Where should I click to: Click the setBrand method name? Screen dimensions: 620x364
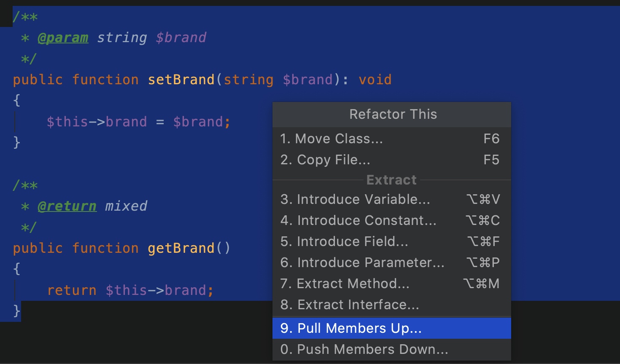click(181, 80)
